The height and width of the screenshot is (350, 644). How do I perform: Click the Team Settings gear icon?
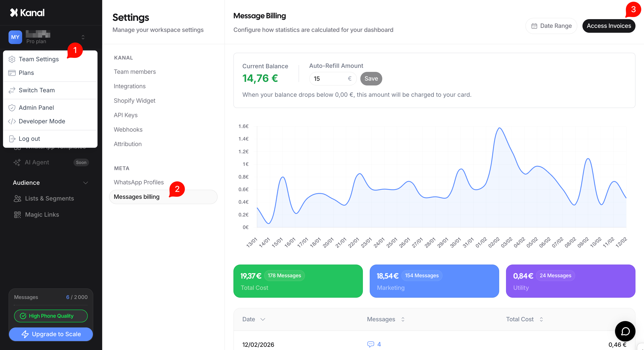coord(12,59)
